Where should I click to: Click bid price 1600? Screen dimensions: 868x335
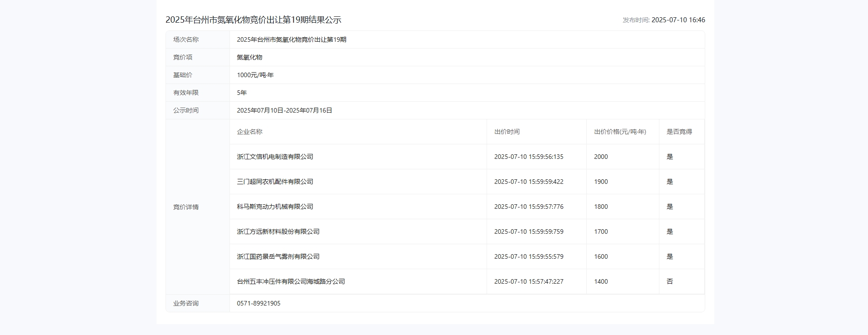[601, 256]
